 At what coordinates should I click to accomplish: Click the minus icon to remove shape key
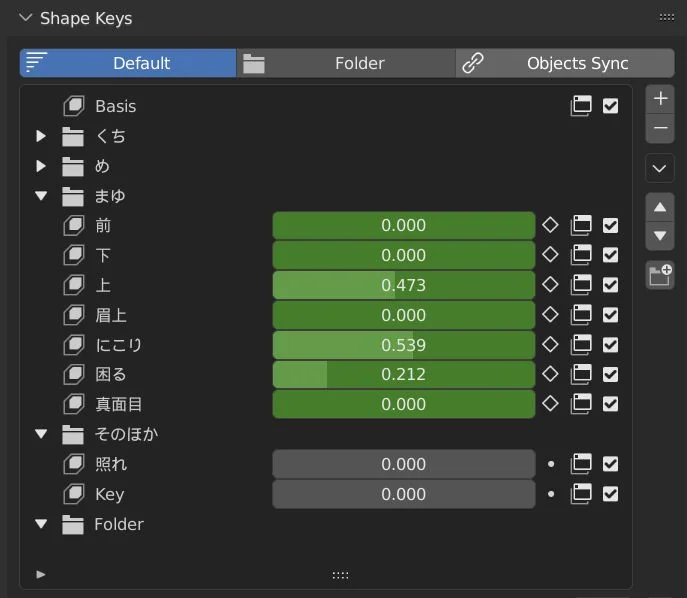(660, 128)
